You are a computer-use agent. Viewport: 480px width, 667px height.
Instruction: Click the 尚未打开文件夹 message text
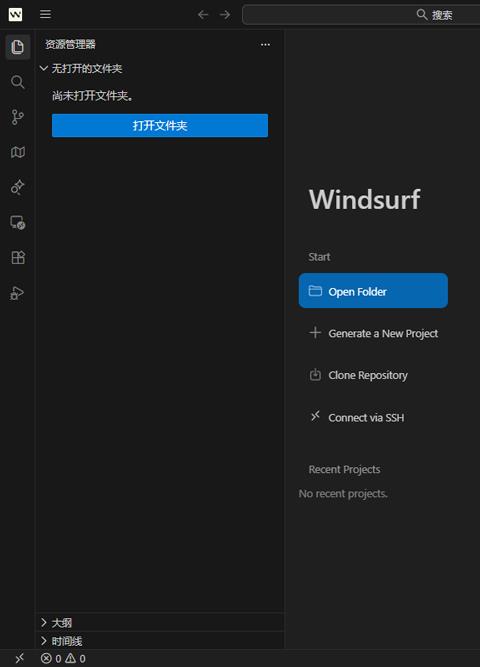click(x=92, y=96)
